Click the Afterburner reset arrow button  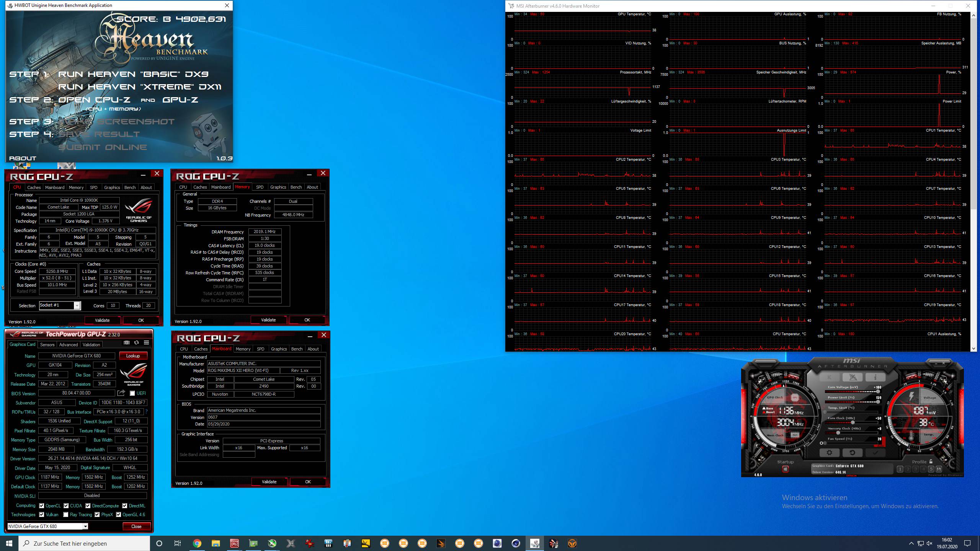pos(852,453)
